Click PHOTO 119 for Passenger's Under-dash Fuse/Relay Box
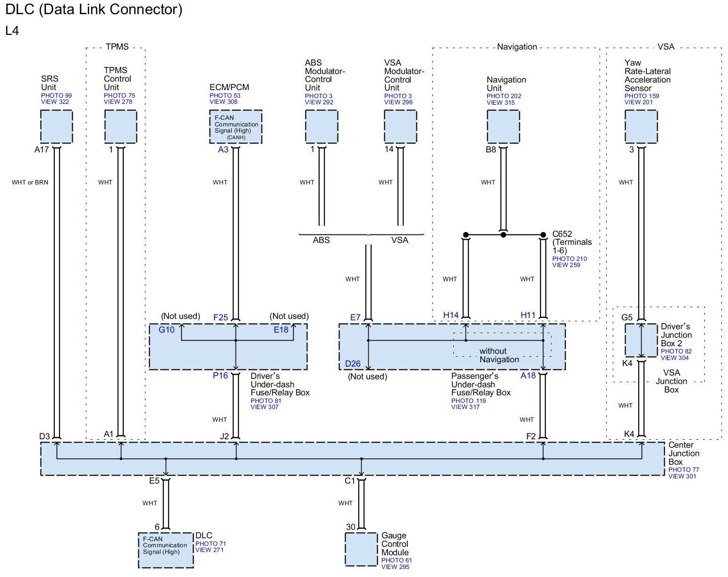This screenshot has width=728, height=577. point(468,401)
